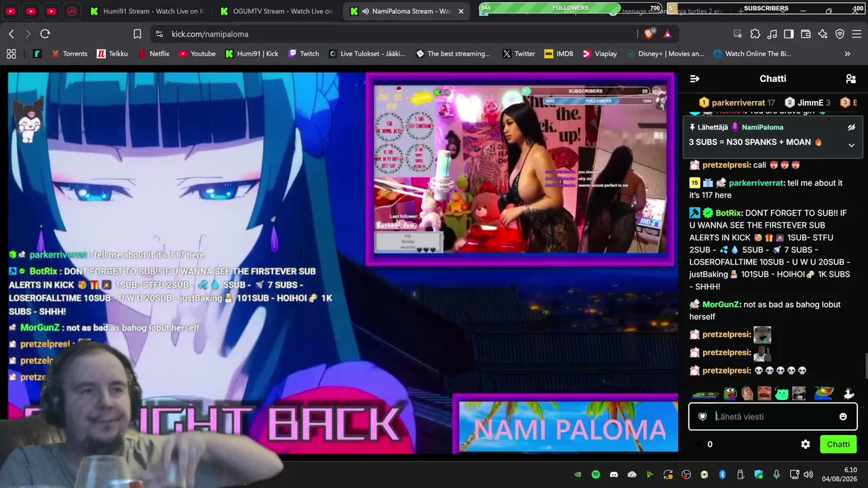
Task: Click the stream video player
Action: (342, 262)
